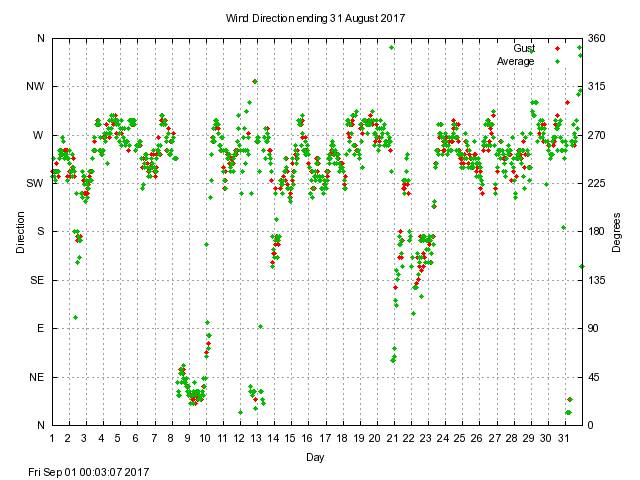Click day '23' on the x-axis

426,438
